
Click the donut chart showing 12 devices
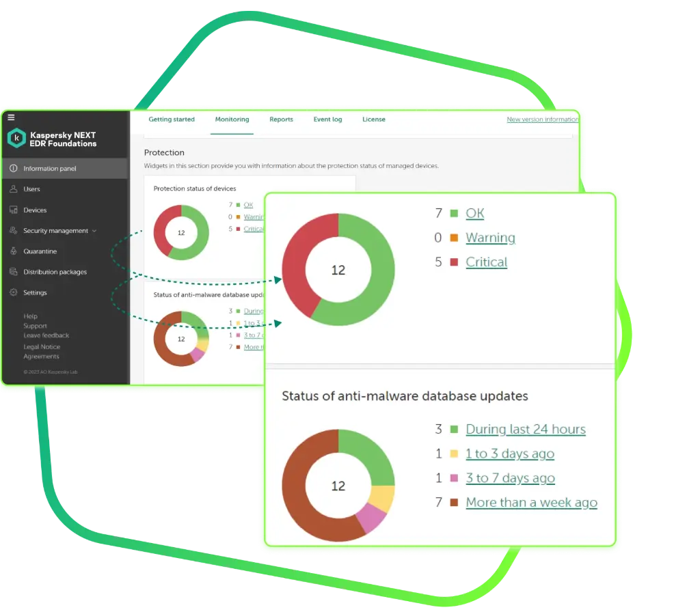point(338,270)
